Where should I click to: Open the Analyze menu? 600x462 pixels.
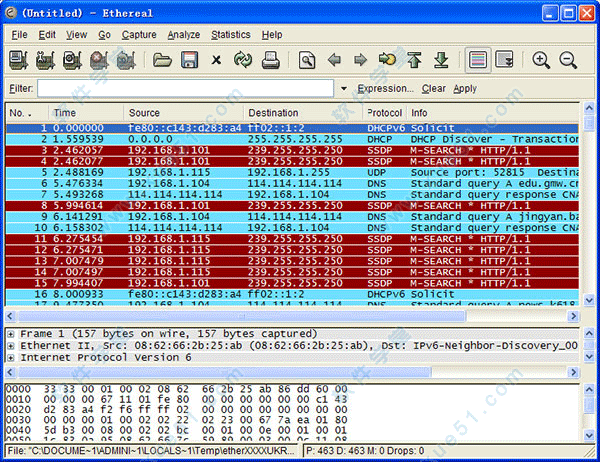click(x=184, y=35)
